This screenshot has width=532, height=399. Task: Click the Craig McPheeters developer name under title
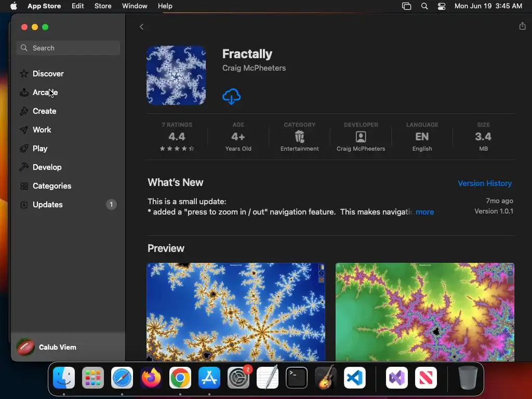point(254,68)
